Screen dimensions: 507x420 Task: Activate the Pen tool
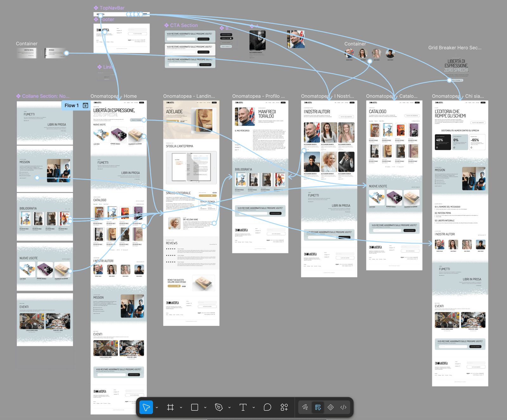(x=219, y=407)
